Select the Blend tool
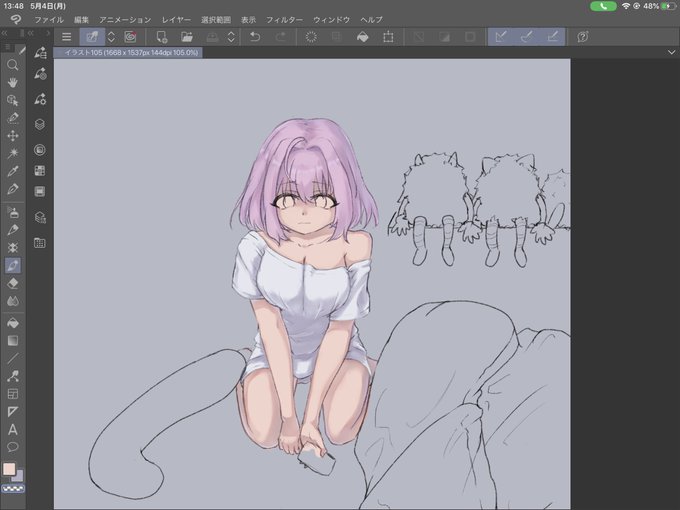Image resolution: width=680 pixels, height=510 pixels. click(13, 301)
